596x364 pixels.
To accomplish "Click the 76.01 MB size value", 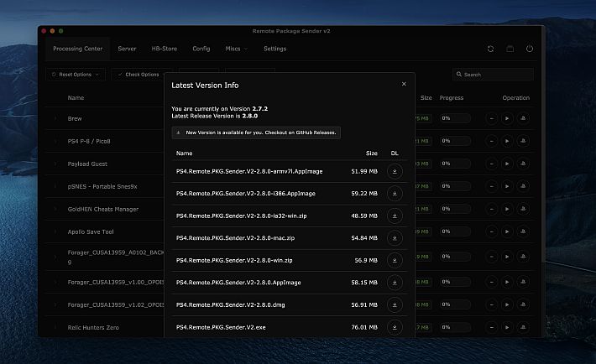I will pos(364,327).
